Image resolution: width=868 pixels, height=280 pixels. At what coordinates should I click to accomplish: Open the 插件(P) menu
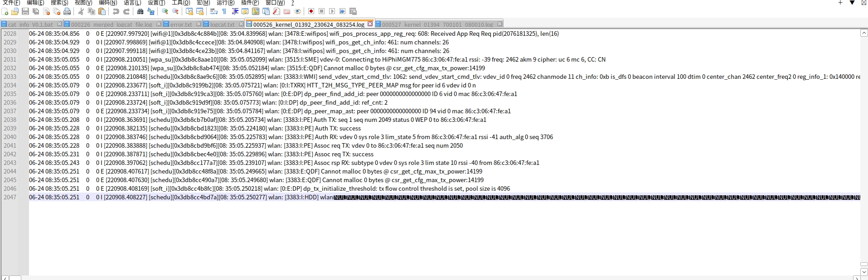(x=250, y=3)
